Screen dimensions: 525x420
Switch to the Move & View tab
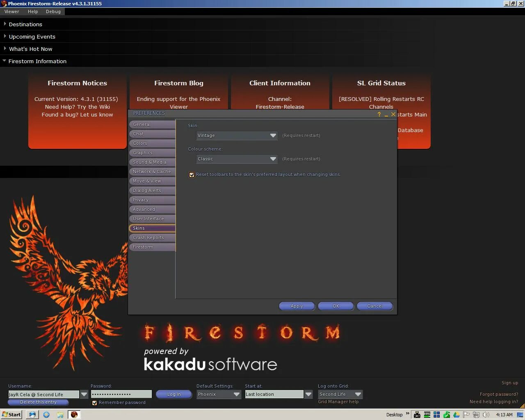pos(152,181)
